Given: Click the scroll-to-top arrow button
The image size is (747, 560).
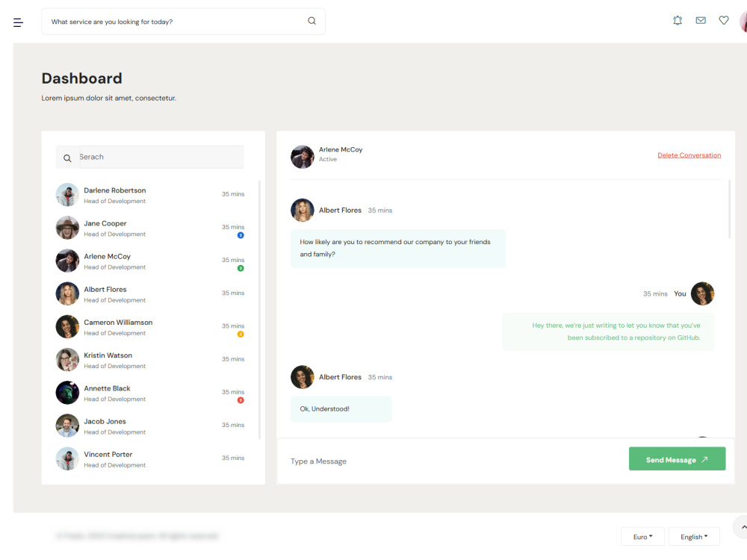Looking at the screenshot, I should 742,527.
